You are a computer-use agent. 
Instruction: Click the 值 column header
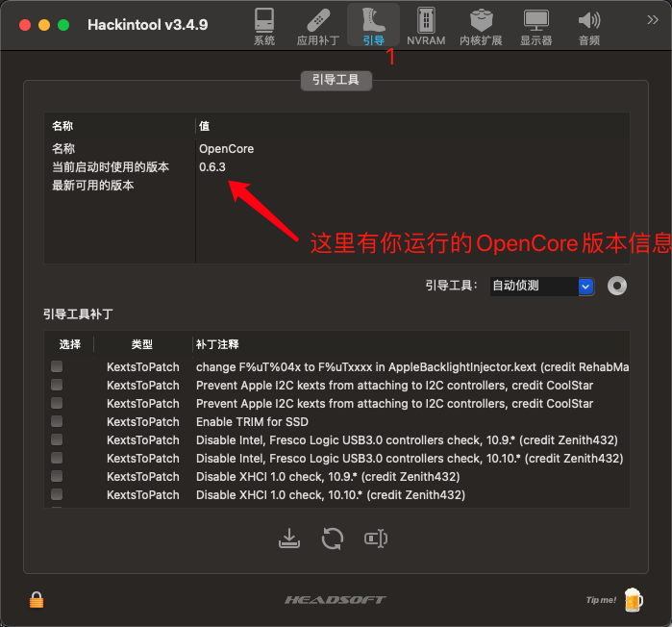(204, 126)
